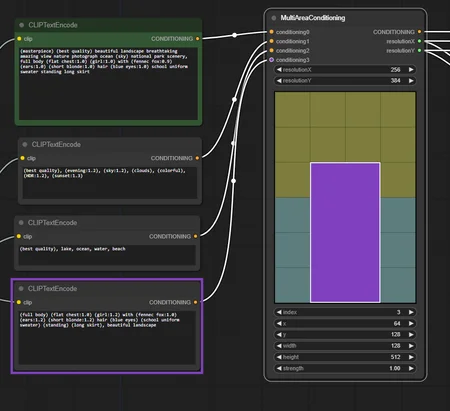Click the green resolutionX output socket
Viewport: 450px width, 411px height.
click(419, 41)
